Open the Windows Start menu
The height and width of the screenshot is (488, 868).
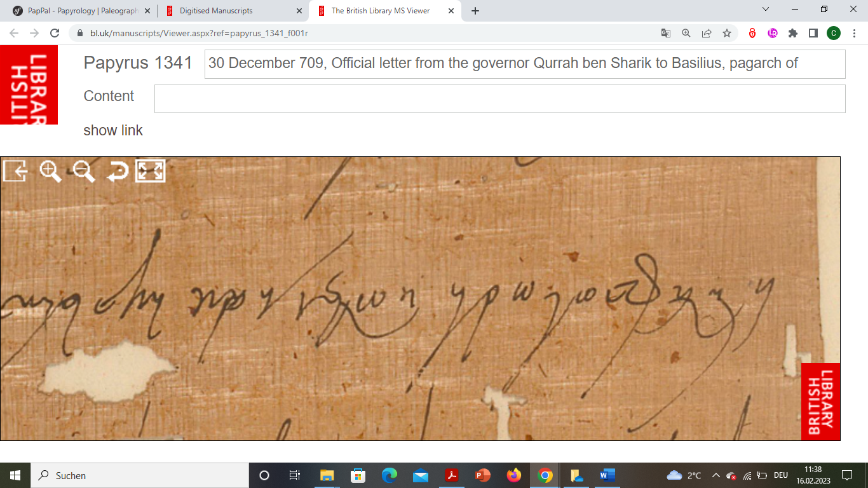[15, 475]
